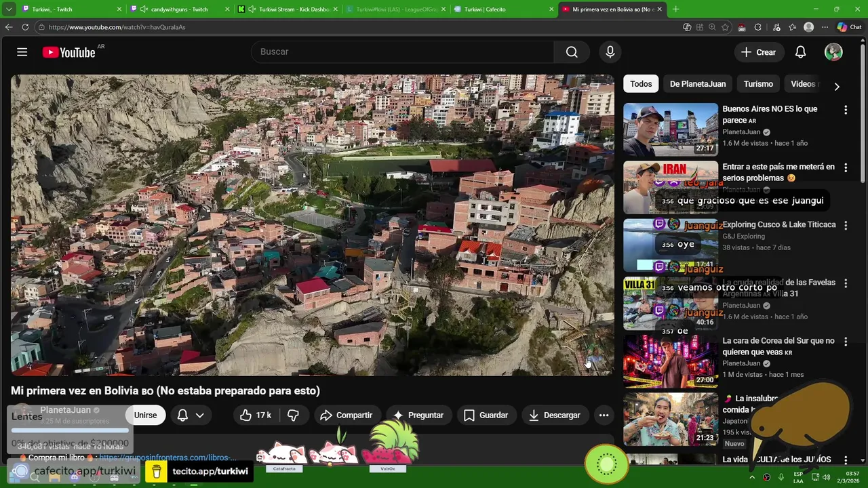Open Crear create menu
This screenshot has height=488, width=868.
click(x=758, y=52)
